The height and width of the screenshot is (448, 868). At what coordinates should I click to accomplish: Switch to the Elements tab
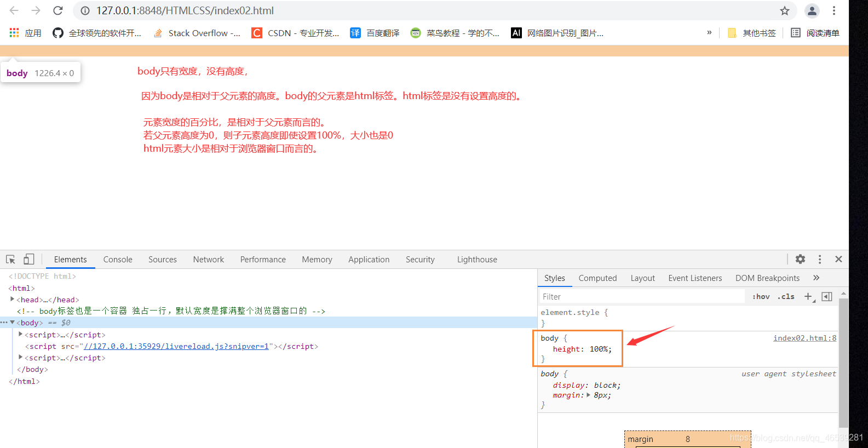70,260
